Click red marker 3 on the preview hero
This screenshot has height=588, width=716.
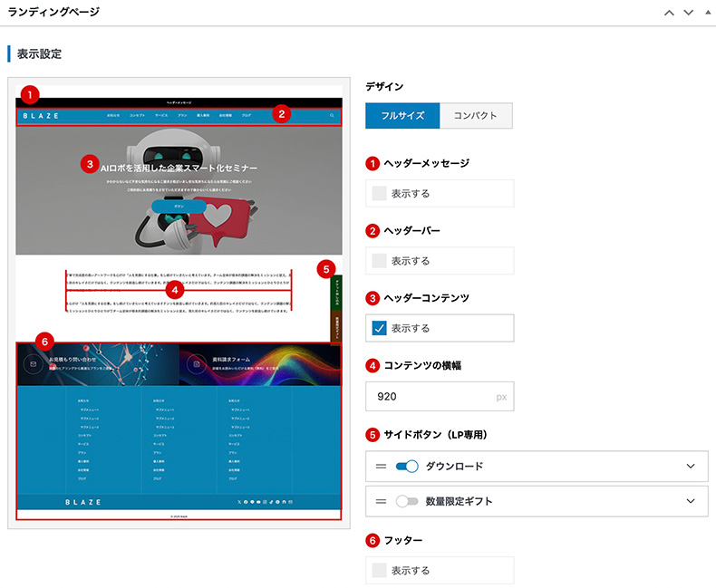click(x=88, y=164)
